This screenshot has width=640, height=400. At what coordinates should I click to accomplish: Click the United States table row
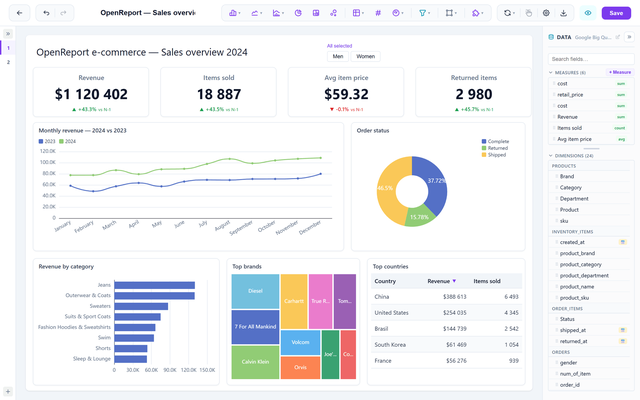pos(447,313)
